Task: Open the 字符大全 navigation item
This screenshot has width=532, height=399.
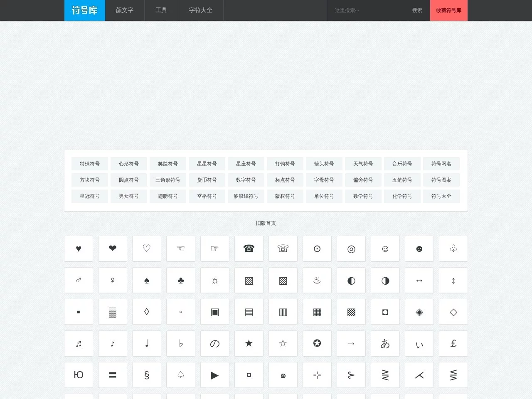Action: pos(201,10)
